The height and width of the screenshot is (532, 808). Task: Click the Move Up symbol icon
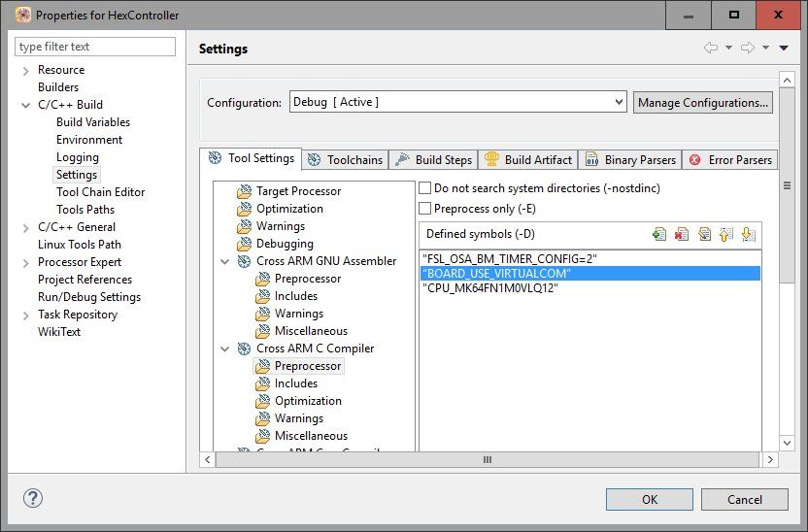(726, 234)
